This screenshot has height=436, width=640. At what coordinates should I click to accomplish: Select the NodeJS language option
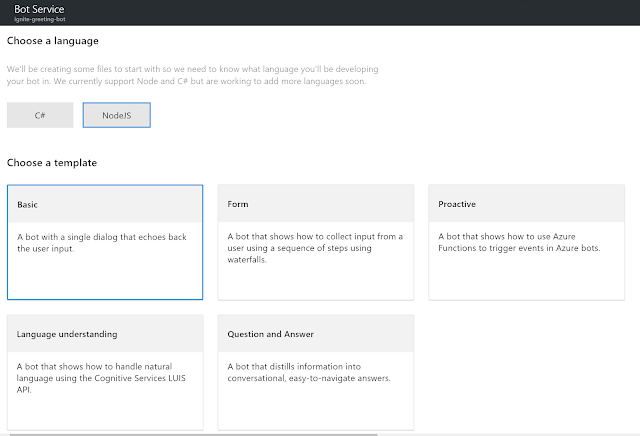coord(116,115)
